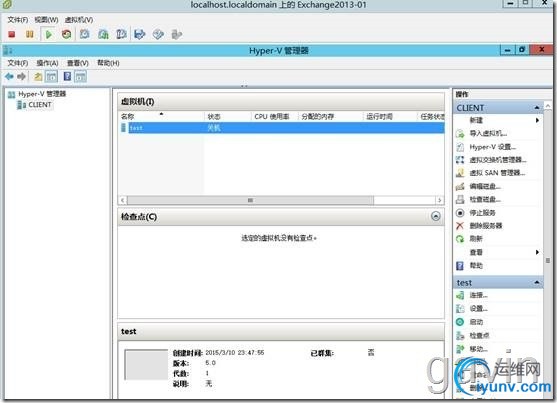Click the take-snapshot icon after the reset icon
The width and height of the screenshot is (557, 403).
[85, 34]
